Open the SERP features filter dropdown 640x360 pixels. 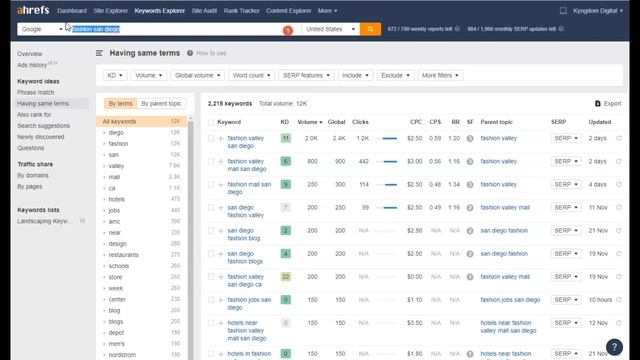coord(306,76)
